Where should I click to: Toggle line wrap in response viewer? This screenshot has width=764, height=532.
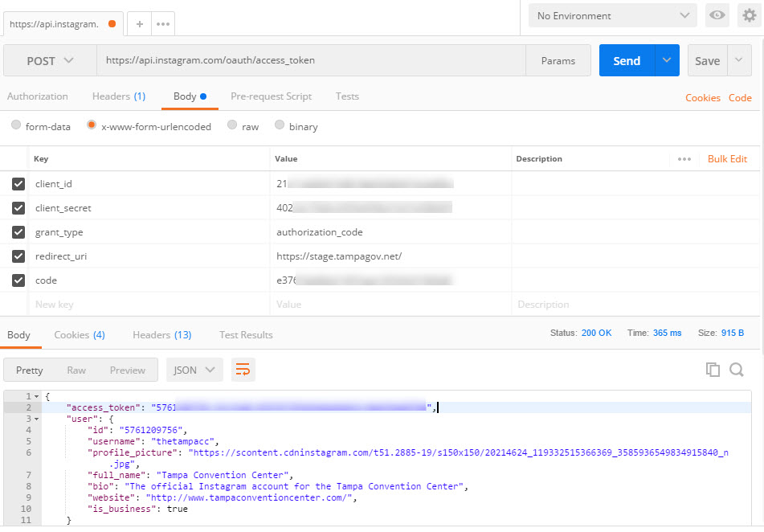[x=243, y=370]
